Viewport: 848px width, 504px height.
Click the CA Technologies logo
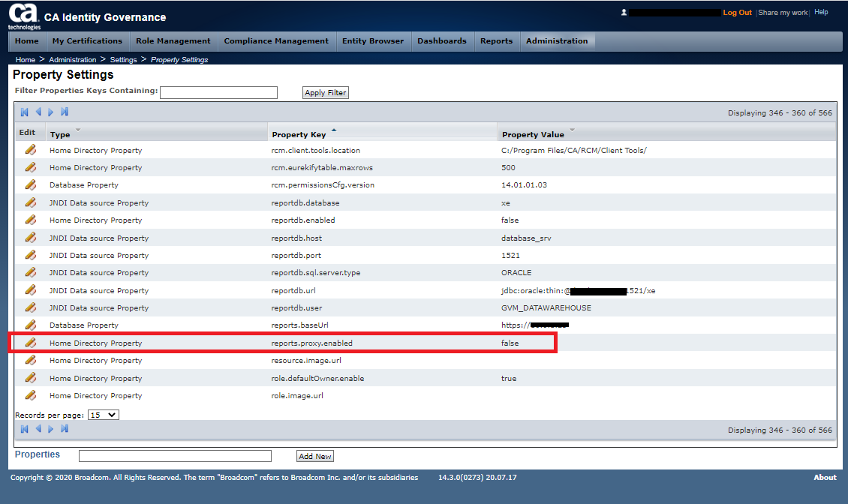(24, 16)
